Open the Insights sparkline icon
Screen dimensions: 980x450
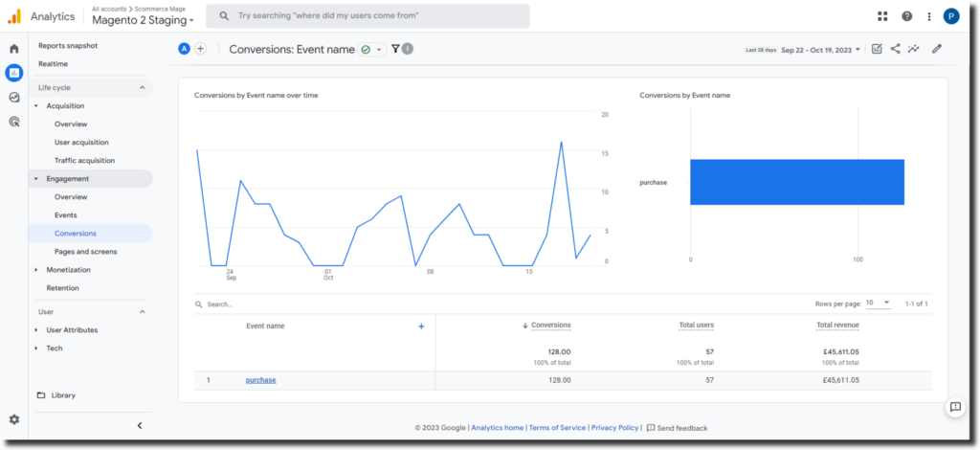click(x=915, y=49)
